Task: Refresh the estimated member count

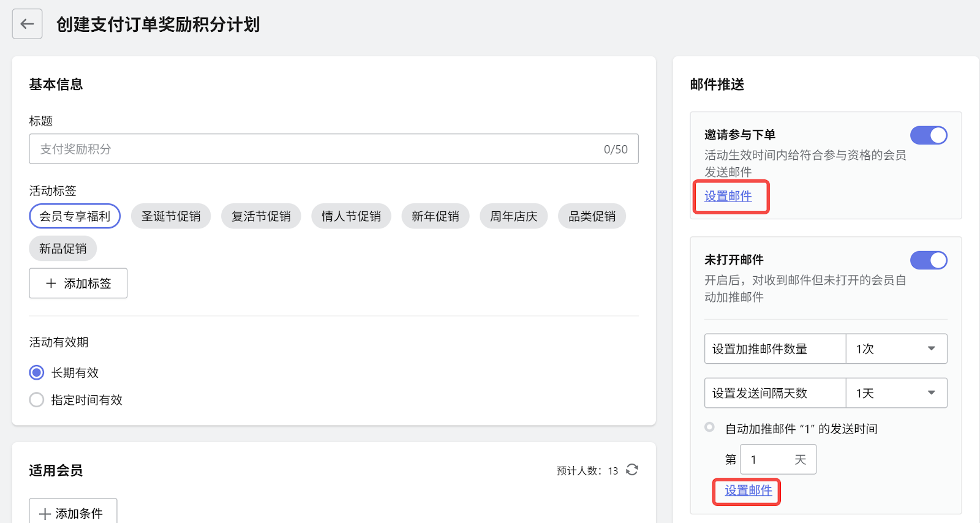Action: [x=632, y=470]
